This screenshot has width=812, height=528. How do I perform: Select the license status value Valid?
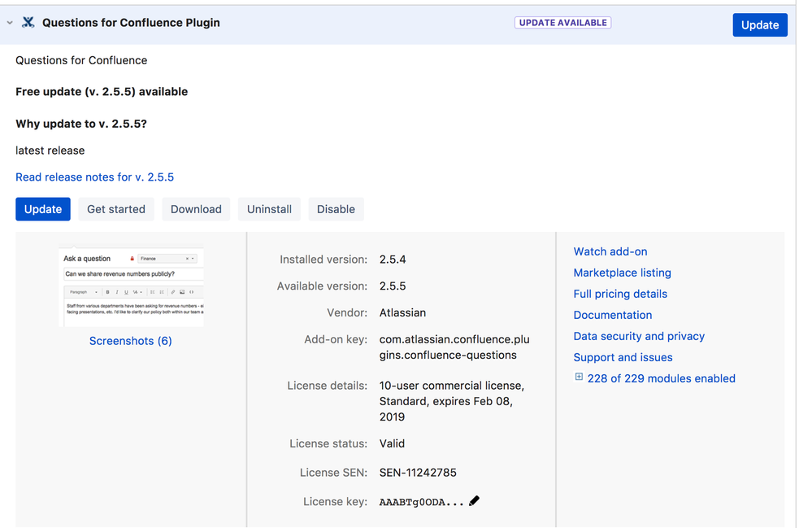tap(392, 444)
